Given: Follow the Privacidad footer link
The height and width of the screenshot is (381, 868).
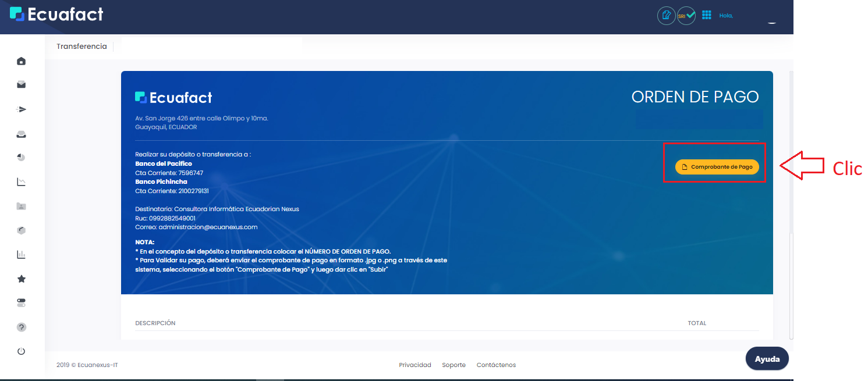Looking at the screenshot, I should click(415, 365).
